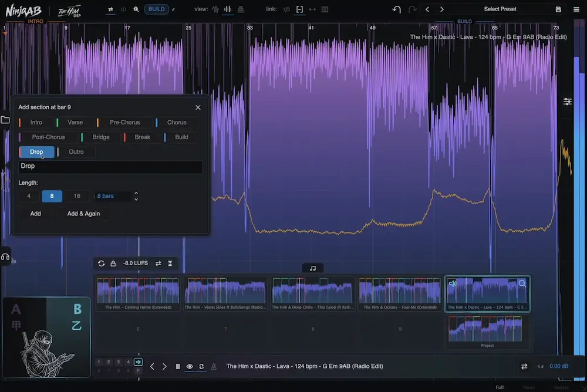
Task: Toggle the BUILD mode button
Action: 157,9
